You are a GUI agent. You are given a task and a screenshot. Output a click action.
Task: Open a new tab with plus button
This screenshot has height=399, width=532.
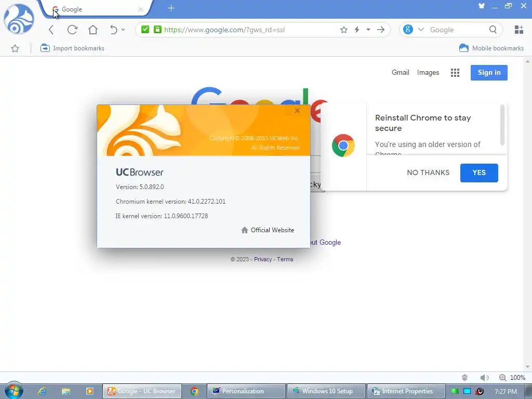pos(171,8)
